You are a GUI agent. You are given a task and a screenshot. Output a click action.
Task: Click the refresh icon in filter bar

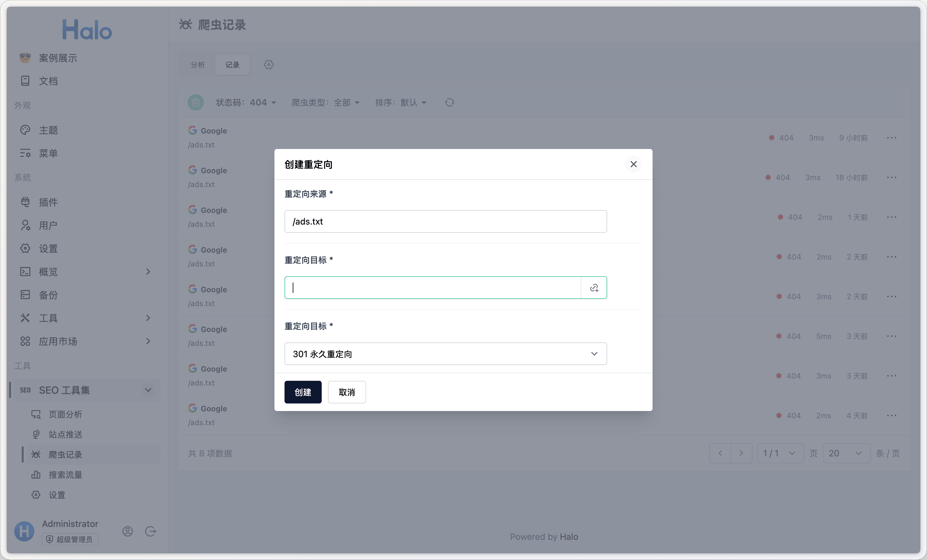[450, 102]
